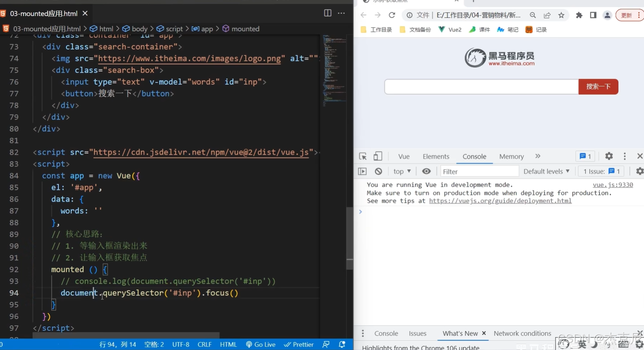Click the 搜索一下 search button
The width and height of the screenshot is (644, 350).
pos(598,86)
